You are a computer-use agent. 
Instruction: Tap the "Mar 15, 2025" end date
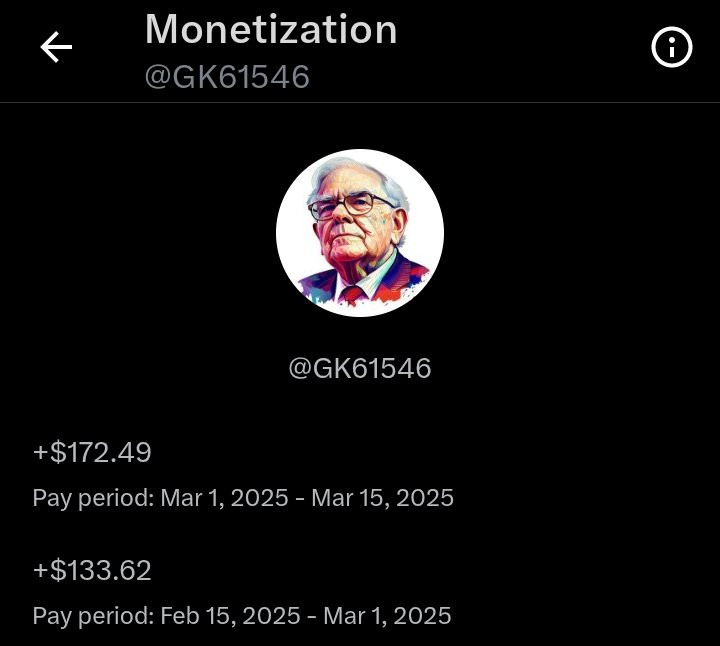383,497
